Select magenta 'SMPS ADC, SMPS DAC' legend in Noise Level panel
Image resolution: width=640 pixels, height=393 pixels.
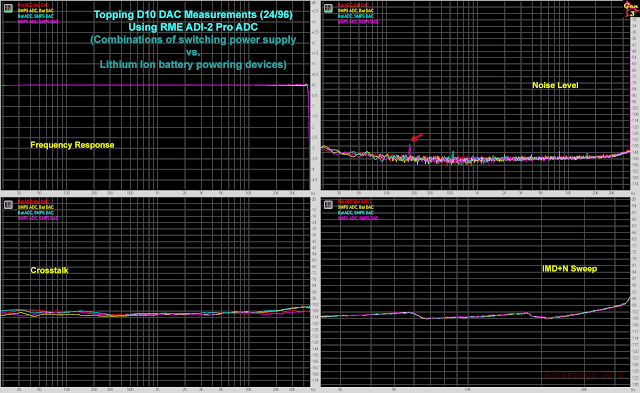[358, 22]
